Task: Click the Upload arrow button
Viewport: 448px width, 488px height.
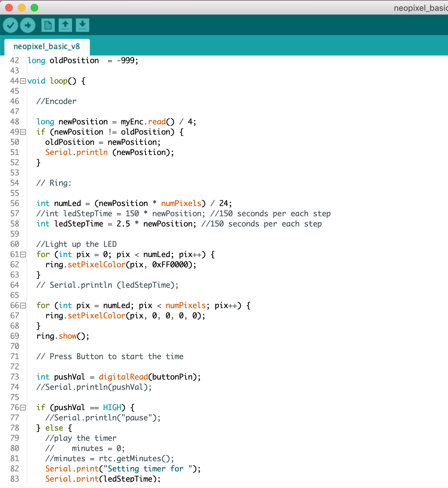Action: 28,25
